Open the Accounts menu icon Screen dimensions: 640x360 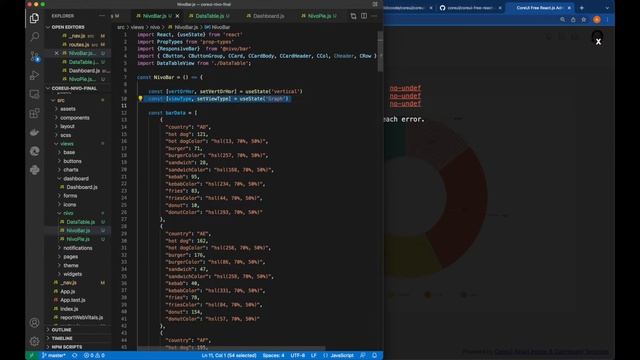[35, 323]
